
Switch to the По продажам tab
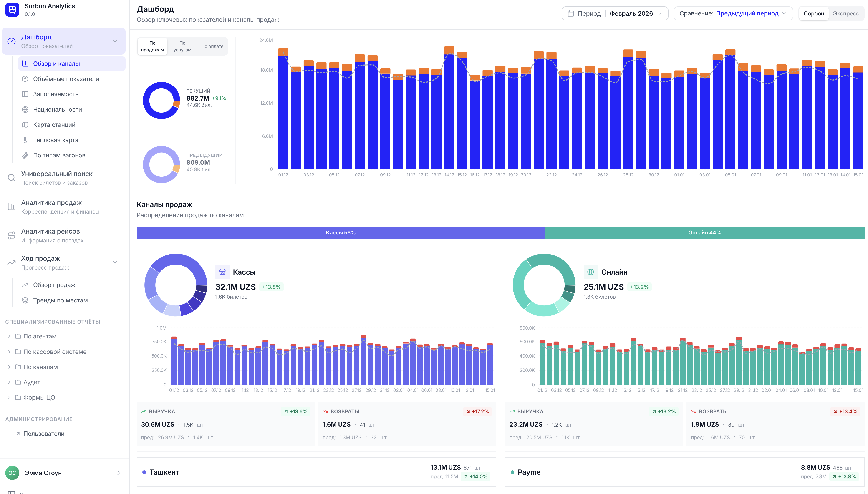click(152, 46)
